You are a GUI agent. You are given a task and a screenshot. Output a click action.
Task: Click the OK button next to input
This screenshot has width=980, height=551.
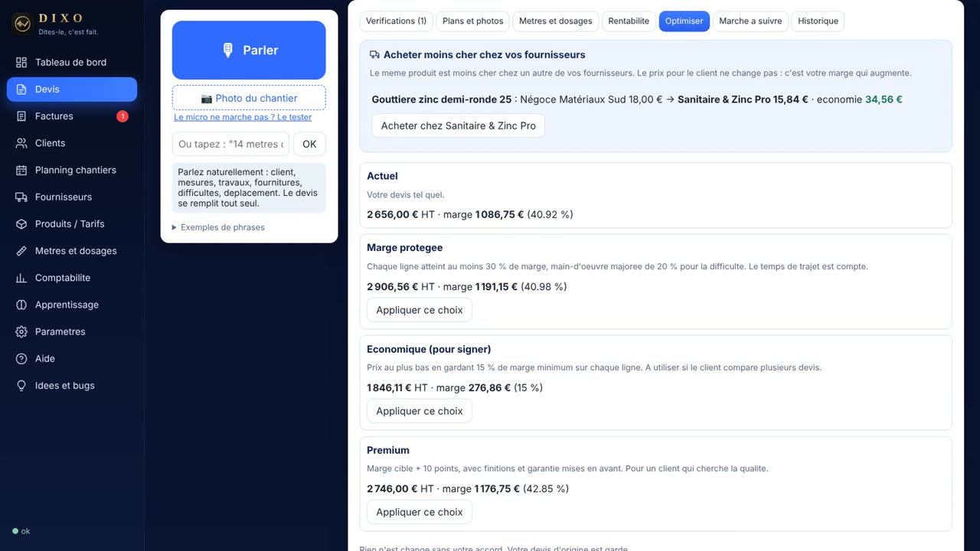click(x=309, y=144)
